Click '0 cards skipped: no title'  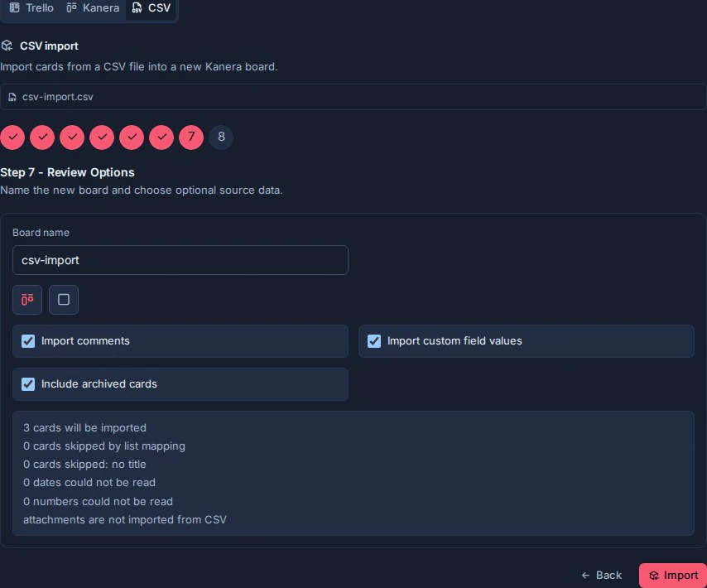pos(84,465)
